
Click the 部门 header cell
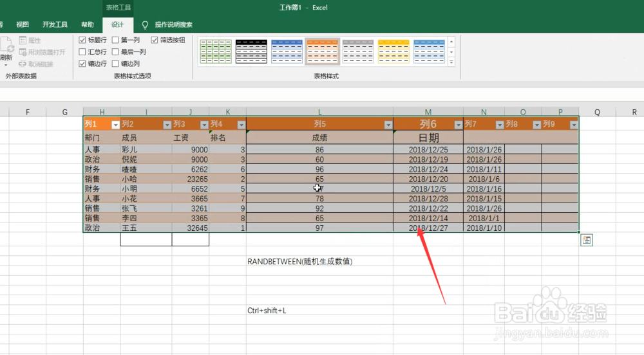[x=102, y=138]
